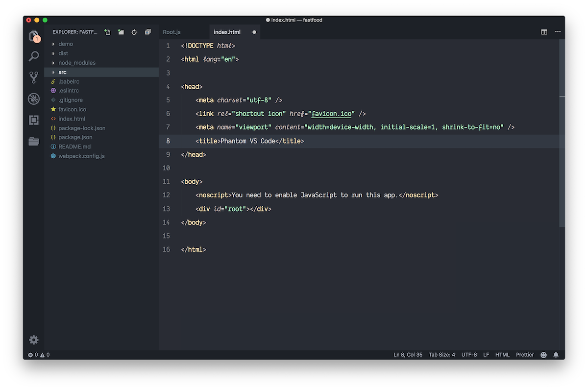Viewport: 588px width, 390px height.
Task: Change the HTML language mode
Action: click(x=502, y=355)
